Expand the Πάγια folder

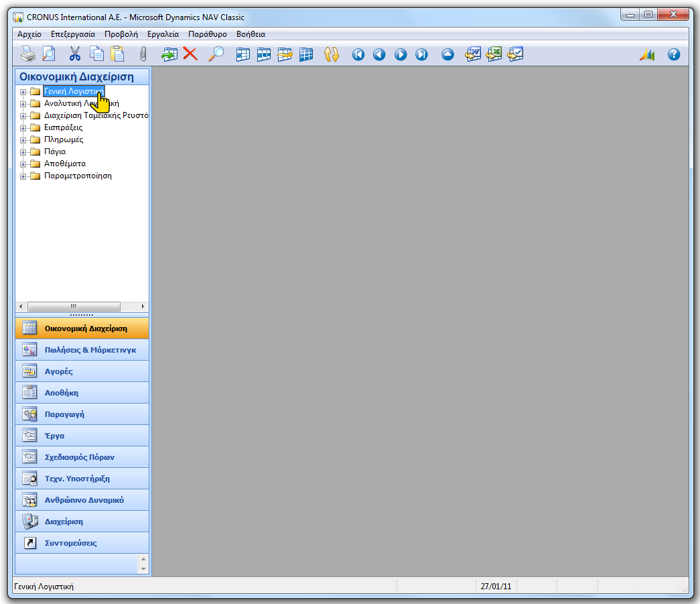(x=23, y=152)
